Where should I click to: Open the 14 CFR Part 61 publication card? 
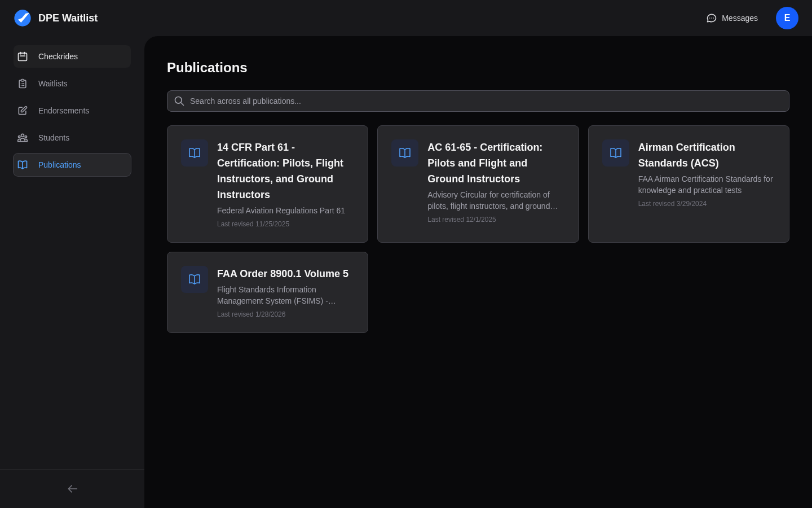point(267,183)
